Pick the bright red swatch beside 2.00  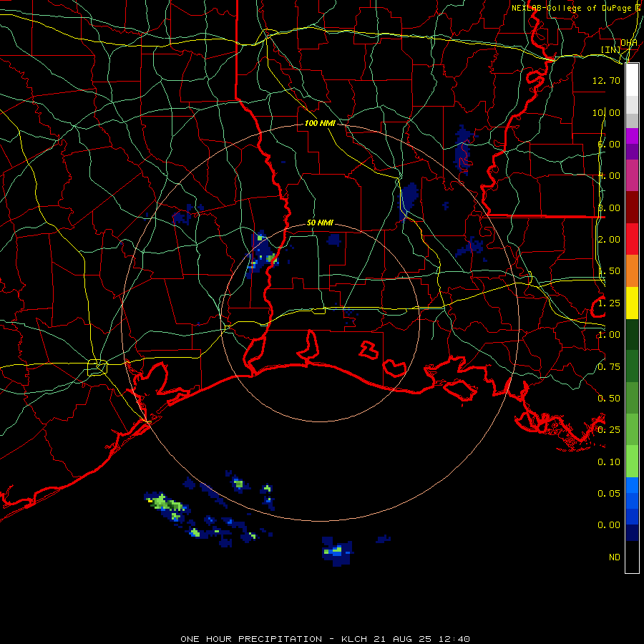(632, 239)
